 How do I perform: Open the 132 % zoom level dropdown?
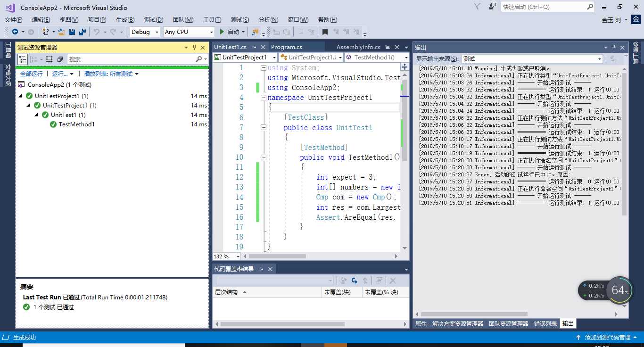click(227, 256)
